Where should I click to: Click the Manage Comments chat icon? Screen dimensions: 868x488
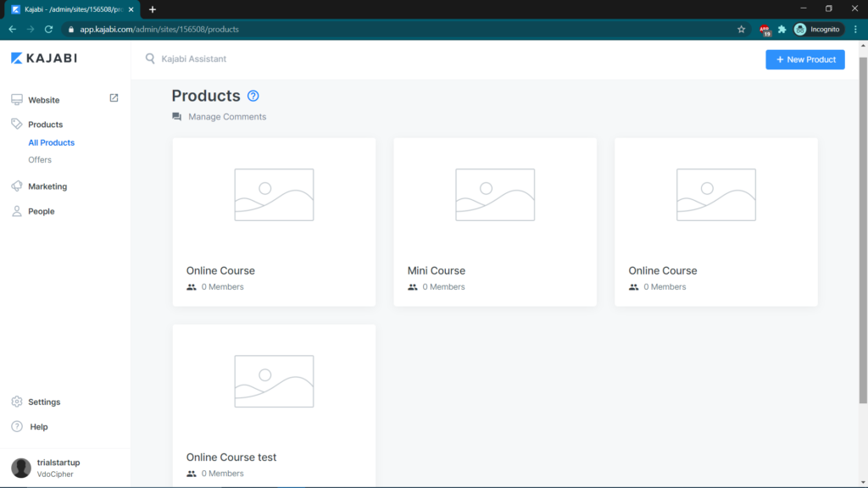tap(176, 117)
